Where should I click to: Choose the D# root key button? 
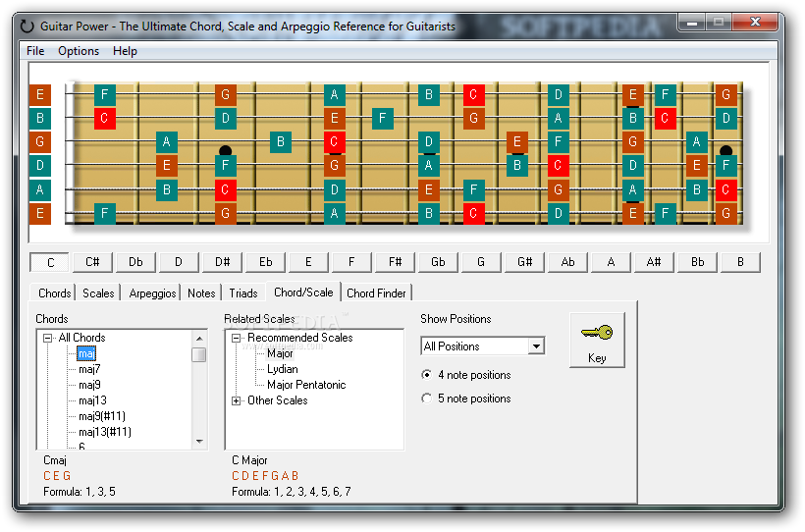click(x=222, y=262)
